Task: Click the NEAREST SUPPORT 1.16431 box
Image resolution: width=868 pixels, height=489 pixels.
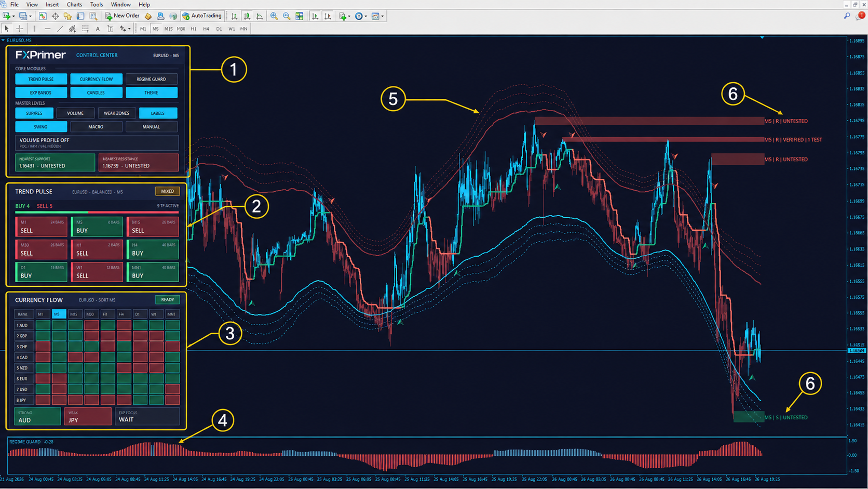Action: [55, 163]
